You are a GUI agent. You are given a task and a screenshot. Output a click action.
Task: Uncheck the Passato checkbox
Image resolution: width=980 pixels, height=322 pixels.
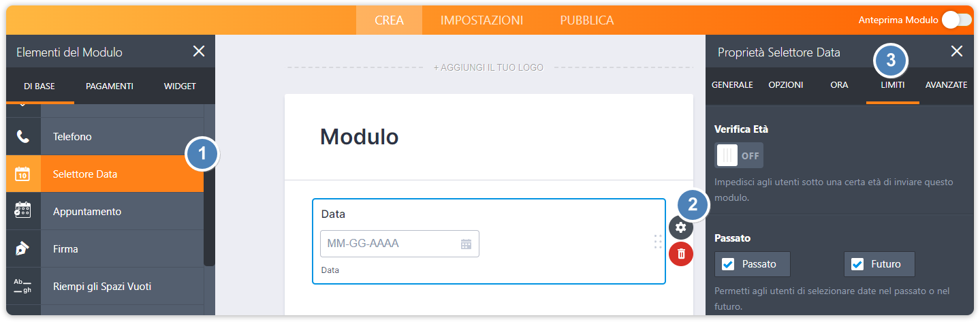(x=728, y=264)
